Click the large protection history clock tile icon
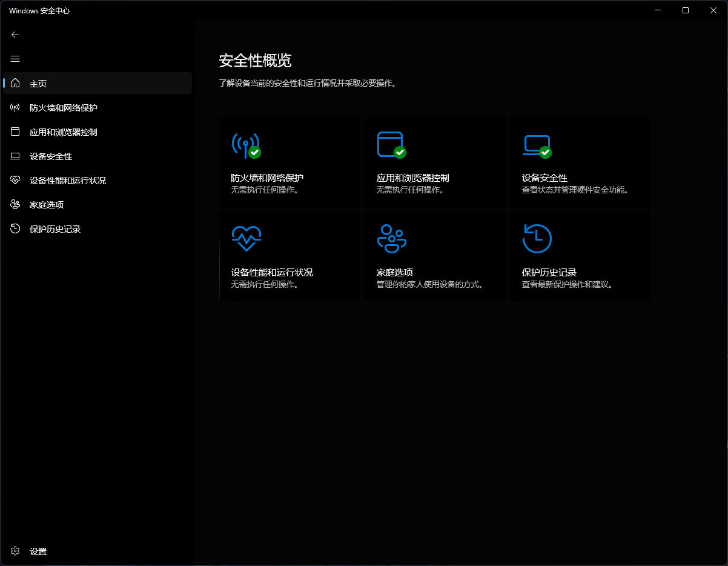The image size is (728, 566). [x=537, y=238]
